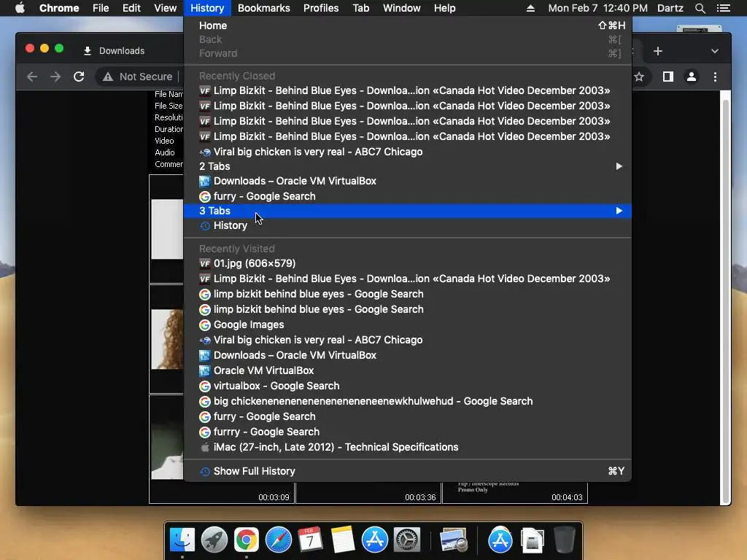Open the Tab menu
747x560 pixels.
[x=360, y=8]
